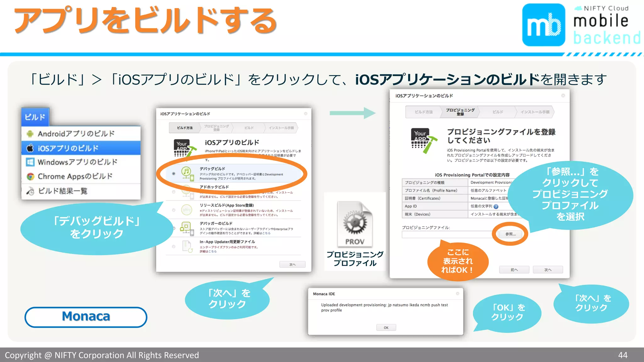The image size is (644, 362).
Task: Click the Monaca rounded label button
Action: (86, 317)
